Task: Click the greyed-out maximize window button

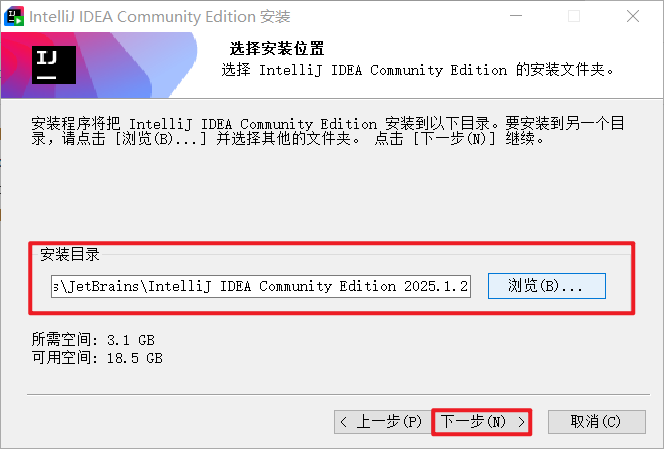Action: (574, 16)
